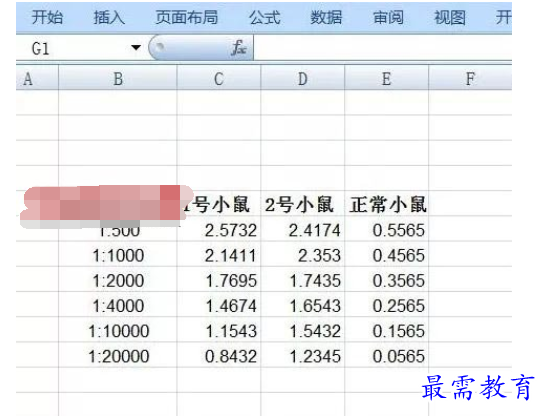The height and width of the screenshot is (419, 543).
Task: Select column C header
Action: coord(219,79)
